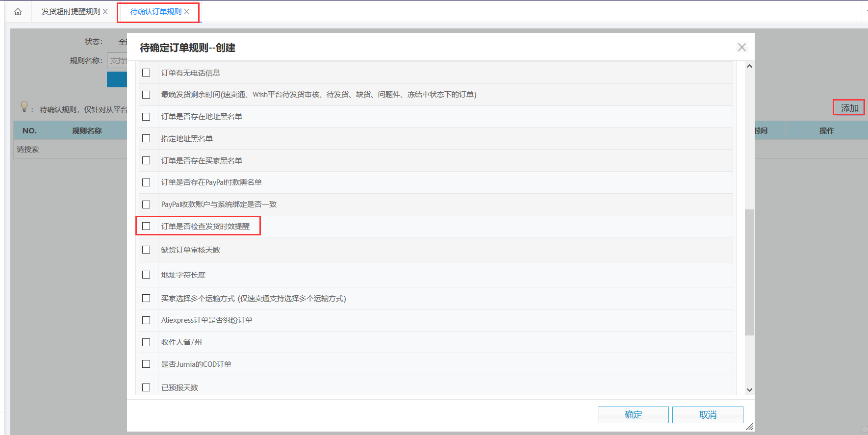Enable 订单是否检查发货时效提醒 checkbox
The height and width of the screenshot is (435, 868).
[x=146, y=226]
